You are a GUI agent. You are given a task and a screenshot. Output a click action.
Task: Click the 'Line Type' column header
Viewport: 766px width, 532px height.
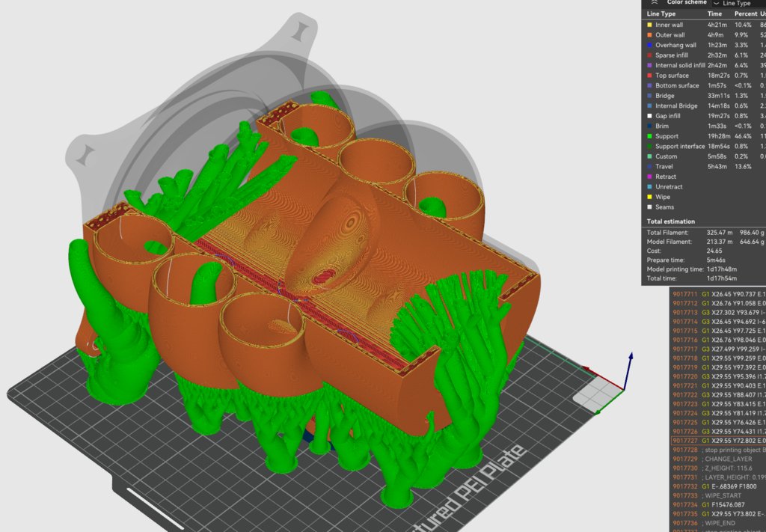click(661, 13)
